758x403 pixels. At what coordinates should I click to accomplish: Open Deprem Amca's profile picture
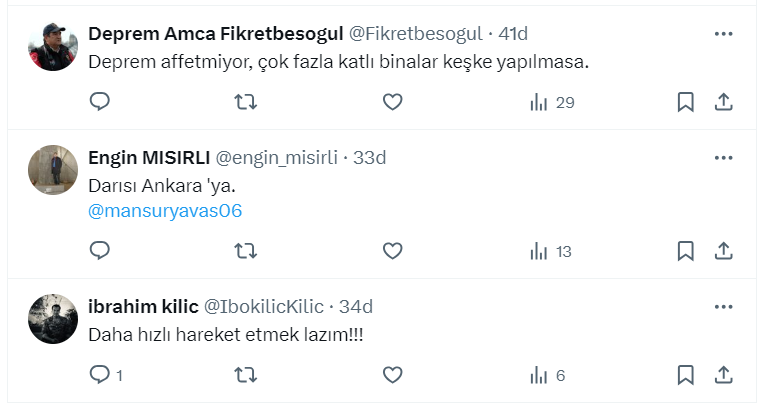(53, 46)
